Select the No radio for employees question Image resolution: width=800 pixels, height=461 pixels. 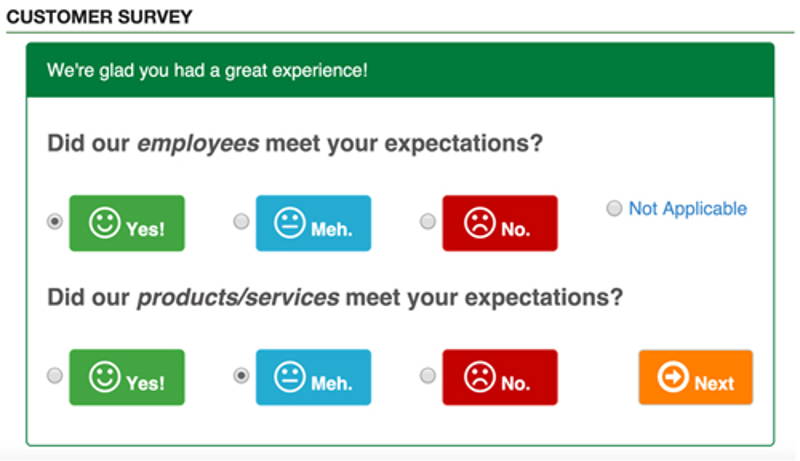428,222
